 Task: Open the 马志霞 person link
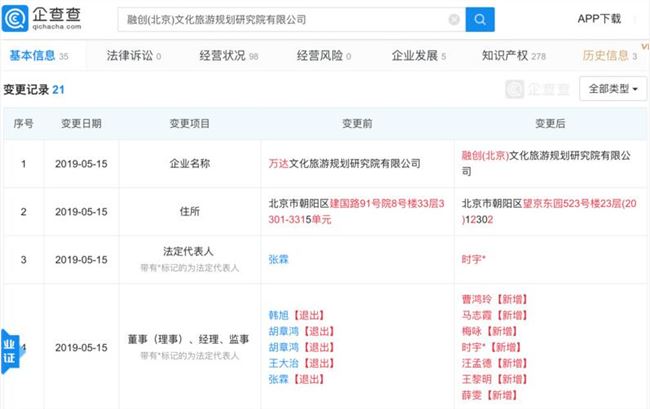pos(476,315)
